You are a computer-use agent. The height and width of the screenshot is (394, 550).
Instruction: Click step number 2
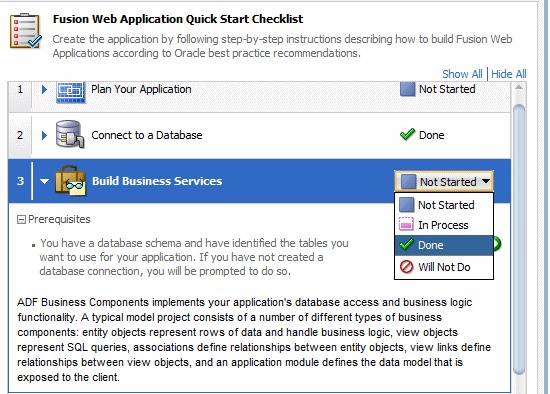(x=20, y=135)
